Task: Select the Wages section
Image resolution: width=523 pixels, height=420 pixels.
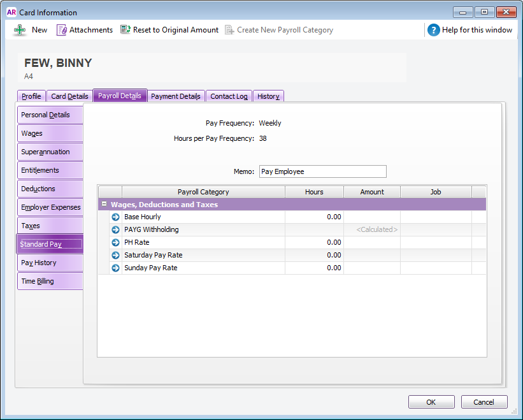Action: [50, 133]
